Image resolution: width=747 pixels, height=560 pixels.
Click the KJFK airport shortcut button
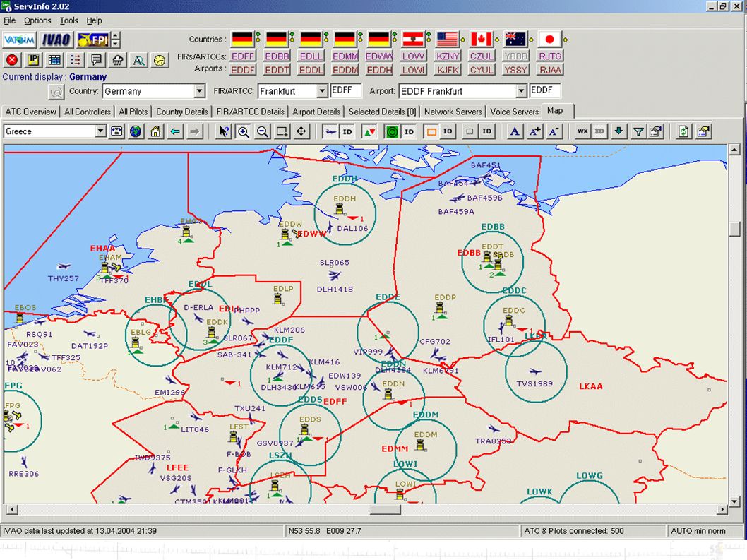tap(448, 70)
